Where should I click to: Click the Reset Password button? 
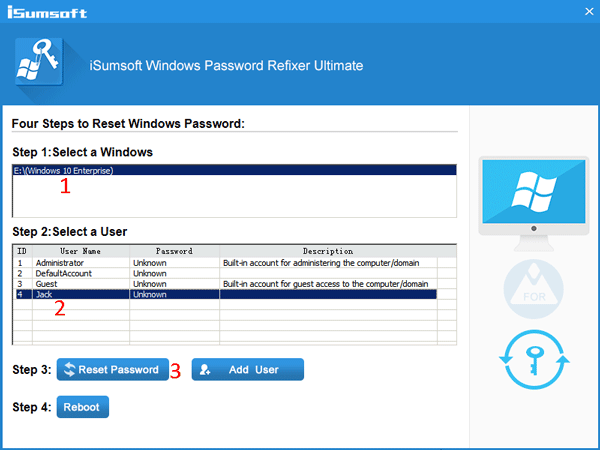(x=112, y=369)
